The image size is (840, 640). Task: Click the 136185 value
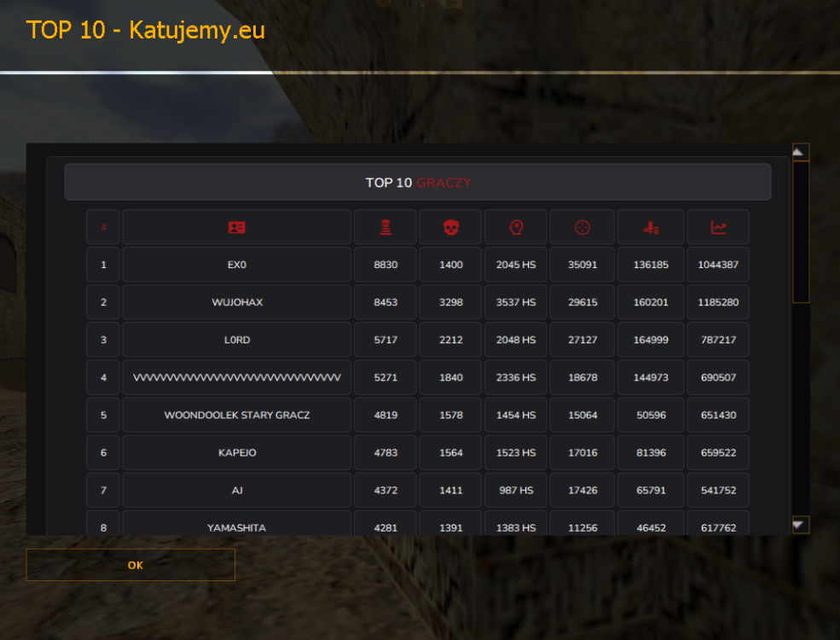pos(651,265)
